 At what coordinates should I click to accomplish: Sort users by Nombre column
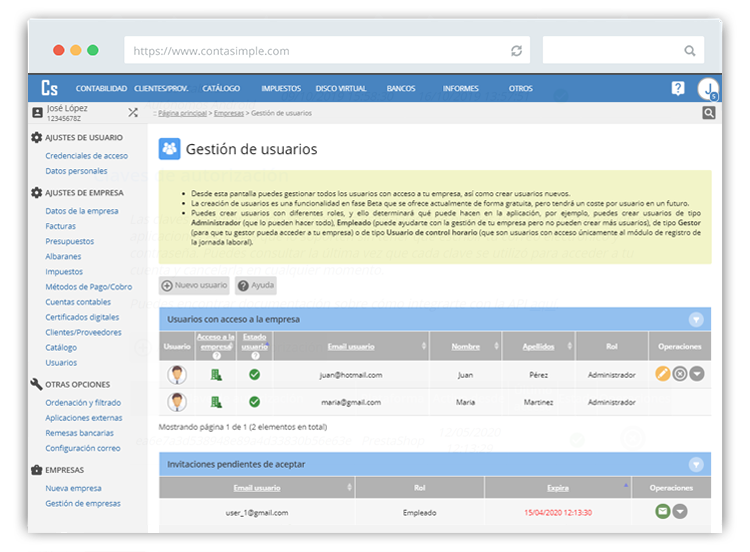point(465,346)
